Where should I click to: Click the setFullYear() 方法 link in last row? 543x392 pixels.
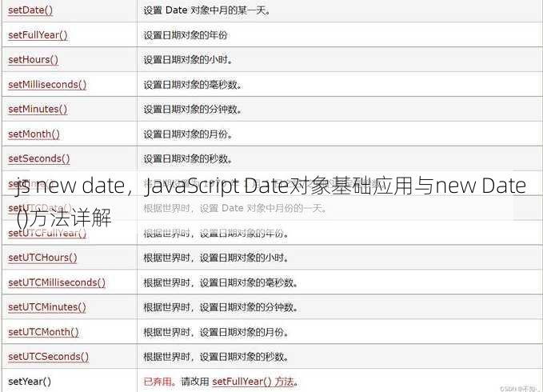coord(254,382)
